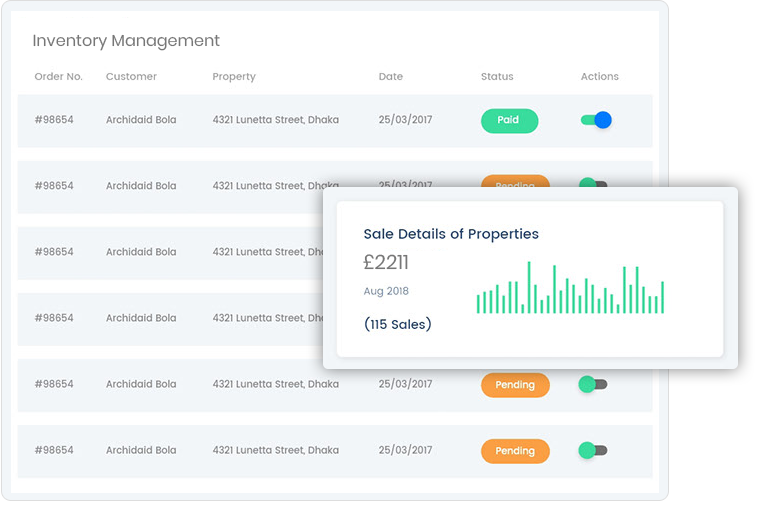760x520 pixels.
Task: Click the Inventory Management heading
Action: (126, 41)
